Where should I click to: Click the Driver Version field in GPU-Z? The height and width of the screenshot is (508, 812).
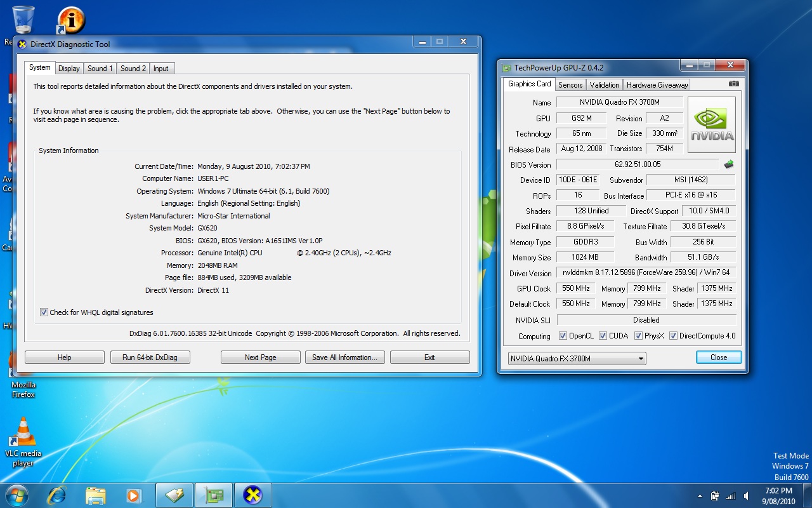[x=646, y=272]
